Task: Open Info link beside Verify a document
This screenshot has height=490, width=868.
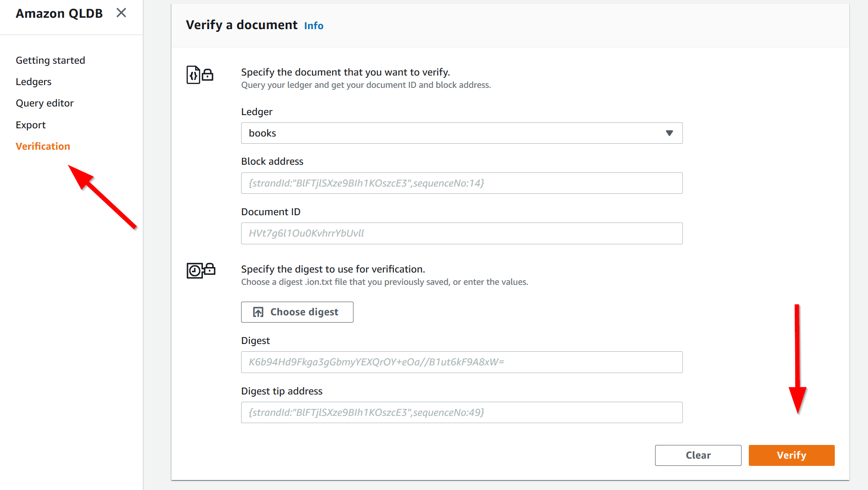Action: pos(313,26)
